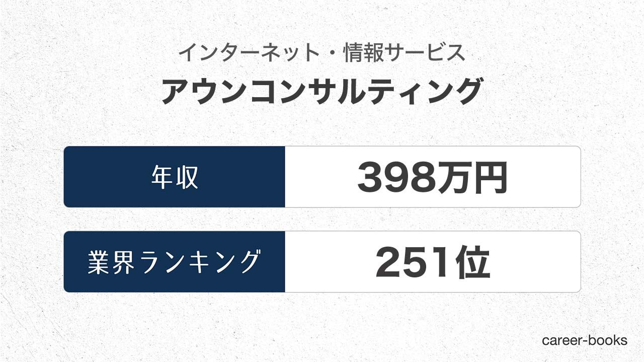Screen dimensions: 644x362
Task: Click the "アウンコンサルティング" company title
Action: [x=322, y=91]
